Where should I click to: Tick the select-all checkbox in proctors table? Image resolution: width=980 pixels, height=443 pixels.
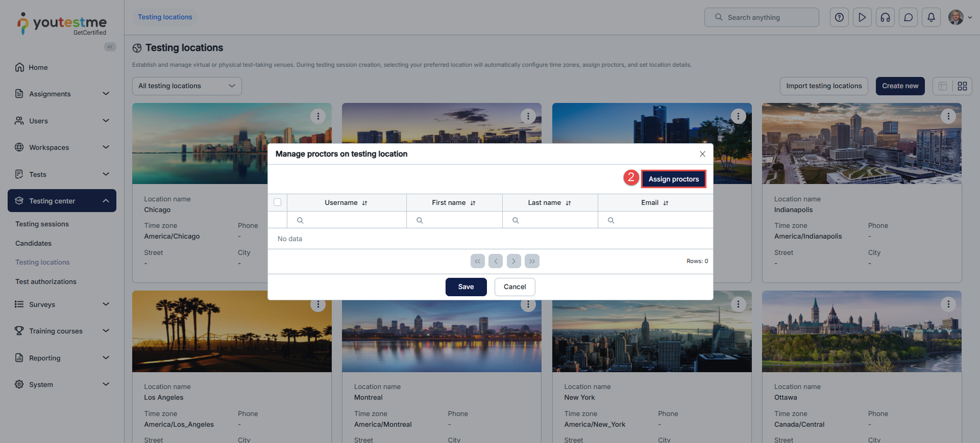click(277, 203)
